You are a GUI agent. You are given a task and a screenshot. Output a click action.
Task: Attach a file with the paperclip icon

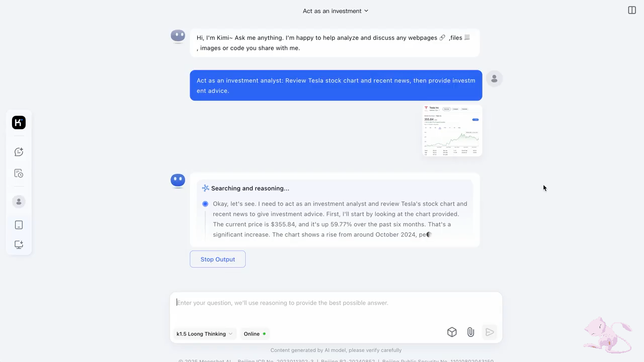[x=470, y=332]
